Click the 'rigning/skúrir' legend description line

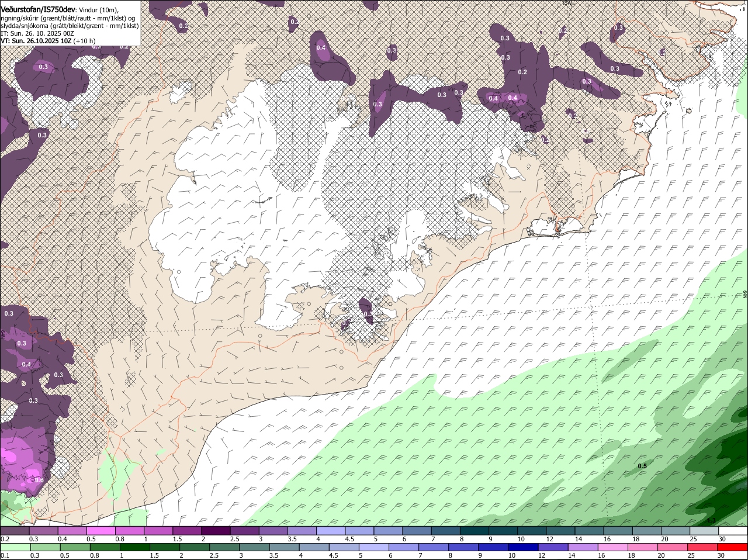point(68,18)
